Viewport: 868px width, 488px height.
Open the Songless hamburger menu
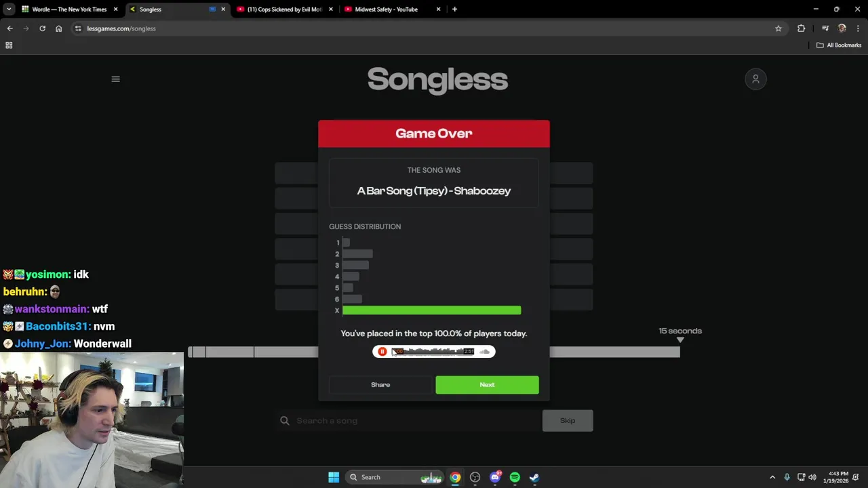(115, 79)
